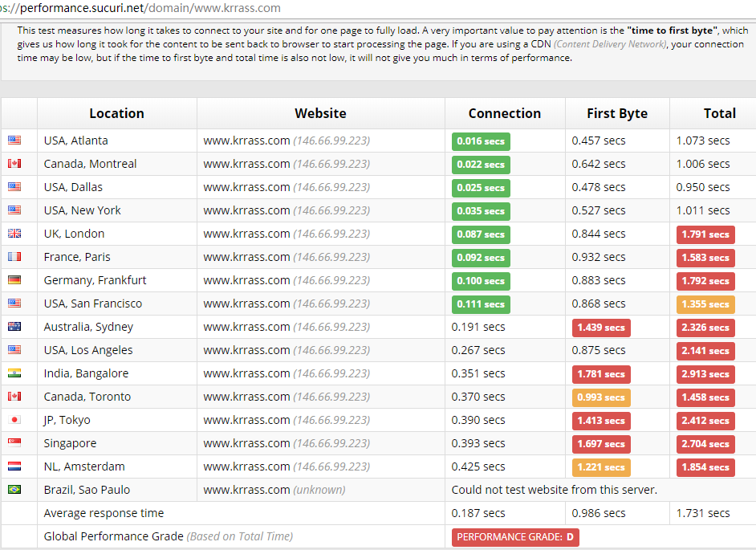
Task: Click the 1.792 secs total badge for Frankfurt
Action: coord(705,281)
